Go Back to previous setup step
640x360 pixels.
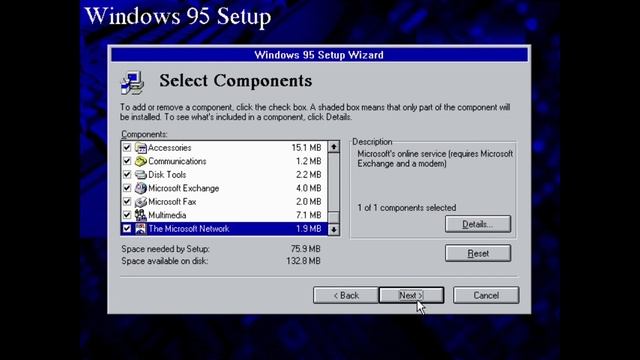(346, 295)
